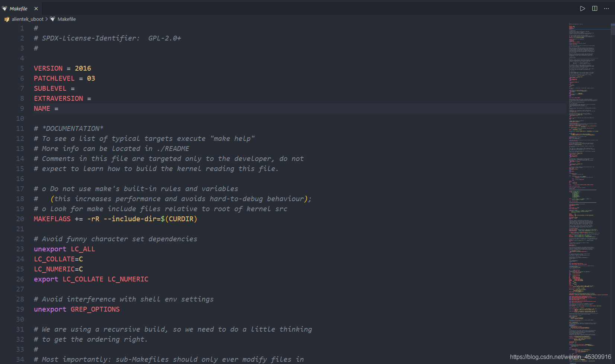
Task: Click the 'hard-to-debug behaviour' comment line
Action: [173, 199]
